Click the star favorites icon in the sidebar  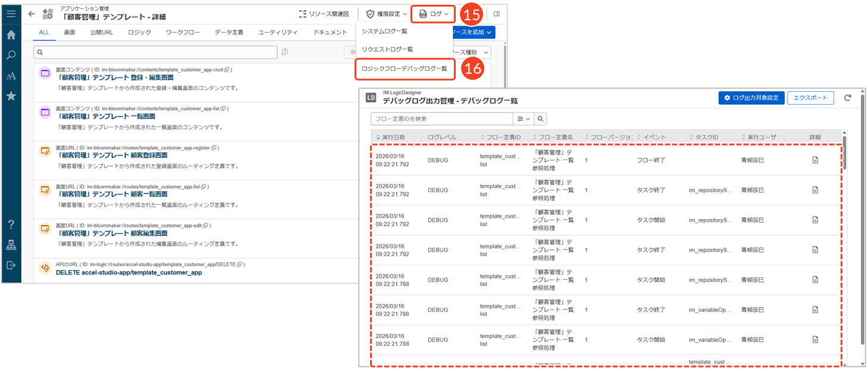[x=11, y=96]
